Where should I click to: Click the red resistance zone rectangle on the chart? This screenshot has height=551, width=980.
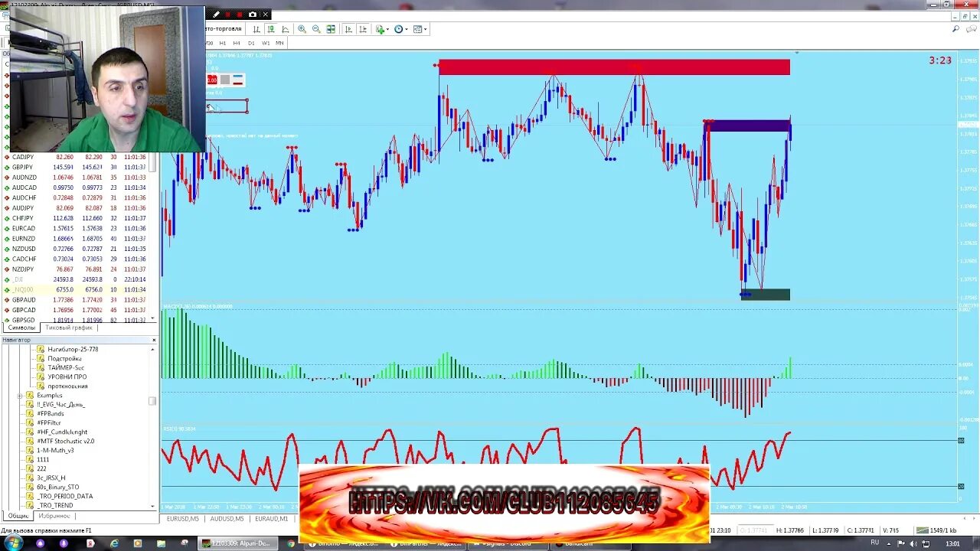coord(614,67)
